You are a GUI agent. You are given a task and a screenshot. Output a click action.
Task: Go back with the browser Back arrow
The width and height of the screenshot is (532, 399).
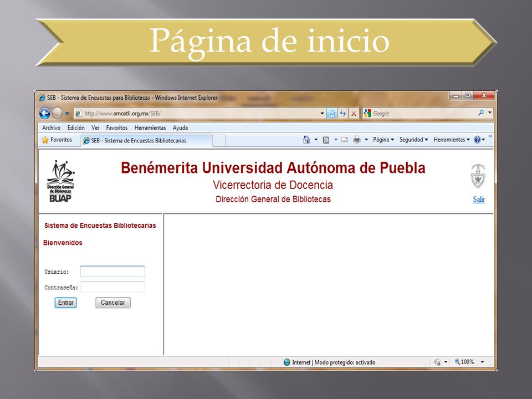[45, 113]
